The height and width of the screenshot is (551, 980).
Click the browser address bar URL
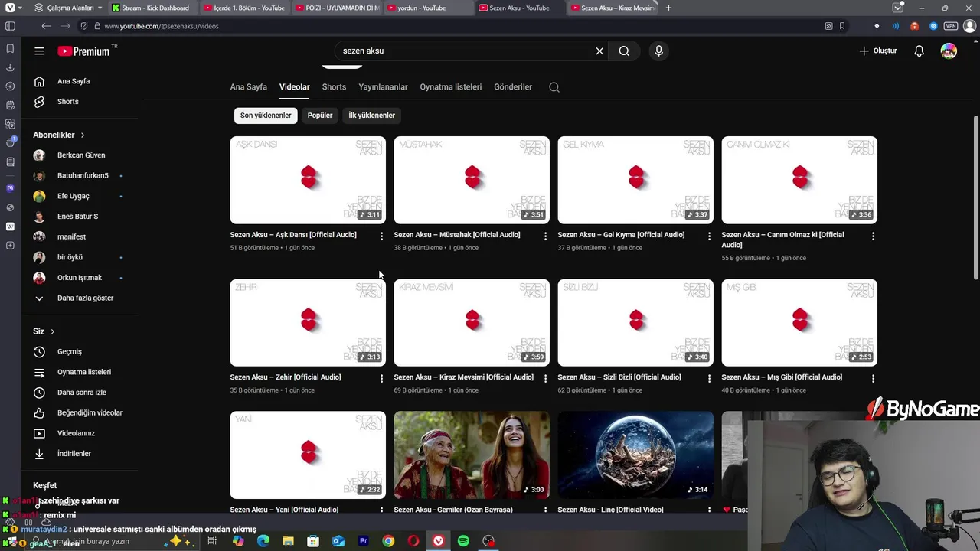tap(162, 26)
